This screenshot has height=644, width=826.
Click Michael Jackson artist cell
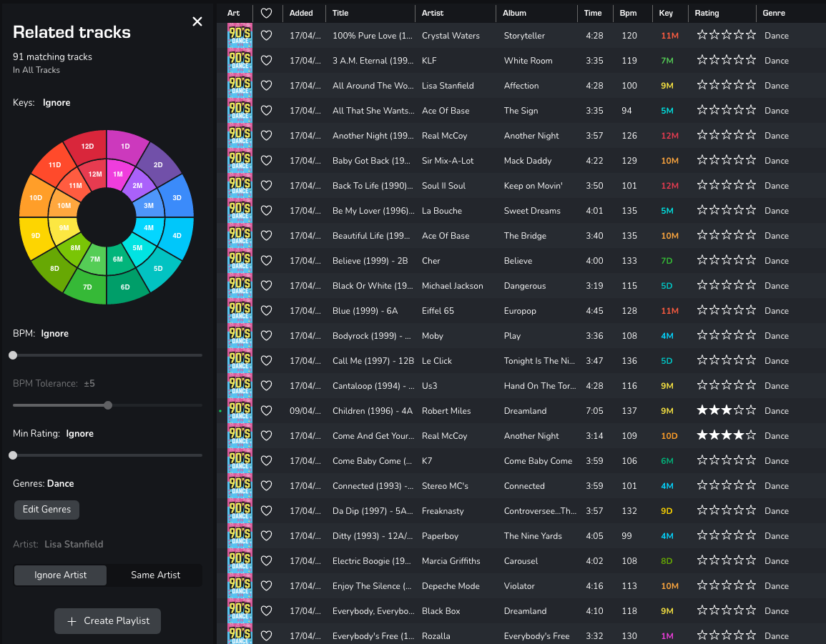tap(452, 285)
